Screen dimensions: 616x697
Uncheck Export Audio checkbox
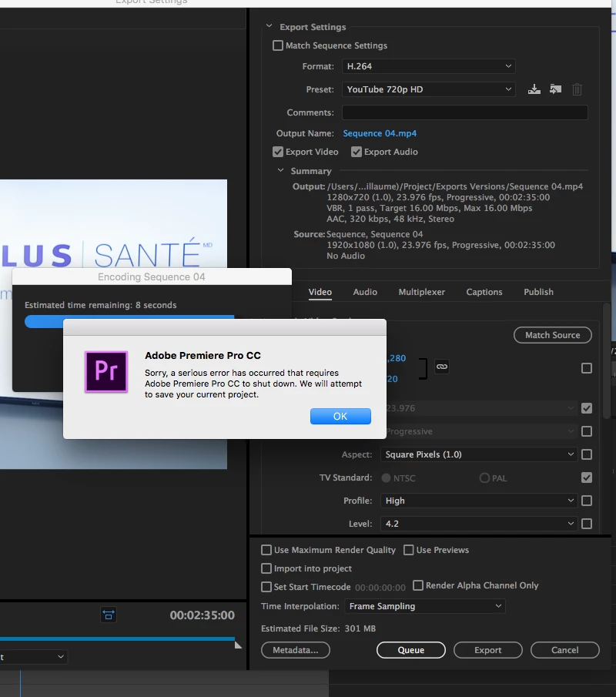357,152
